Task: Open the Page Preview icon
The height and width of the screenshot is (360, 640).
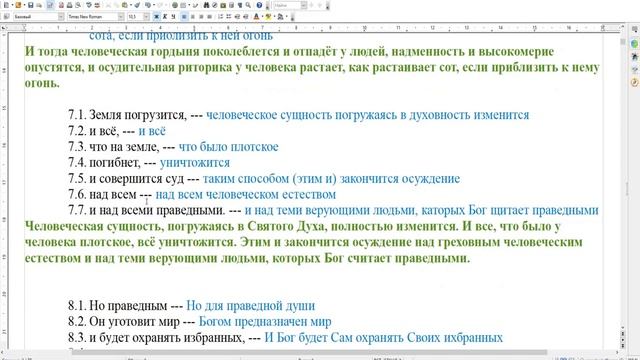Action: pyautogui.click(x=78, y=5)
